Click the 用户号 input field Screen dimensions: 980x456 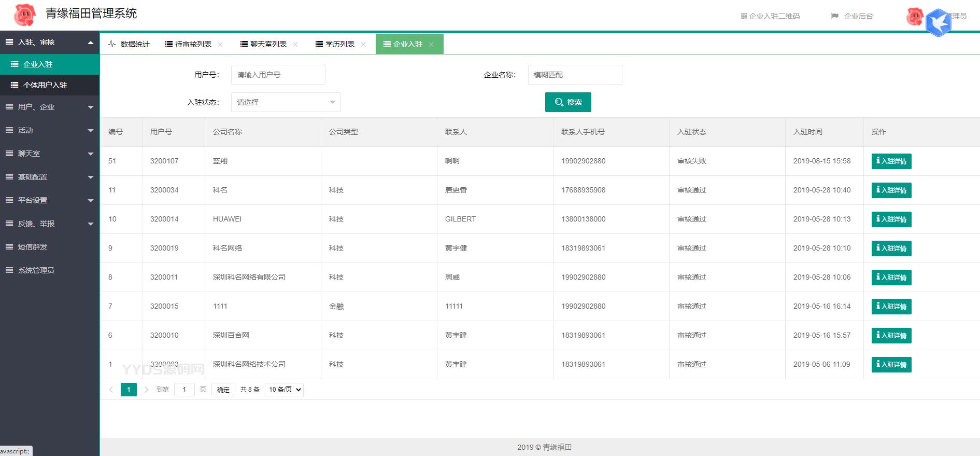point(278,75)
